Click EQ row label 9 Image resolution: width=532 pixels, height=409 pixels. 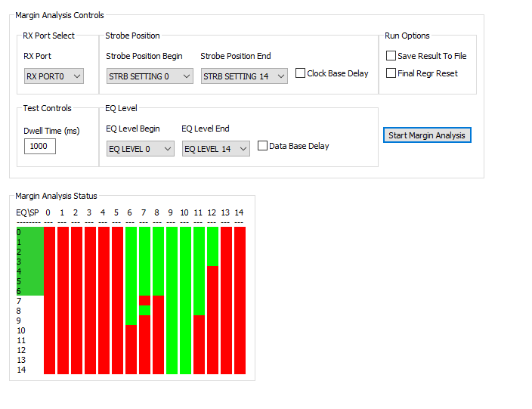coord(19,321)
